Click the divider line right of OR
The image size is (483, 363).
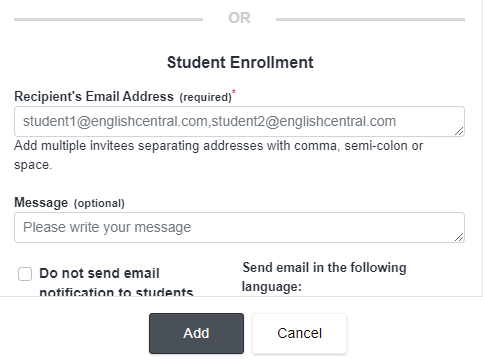pos(370,19)
